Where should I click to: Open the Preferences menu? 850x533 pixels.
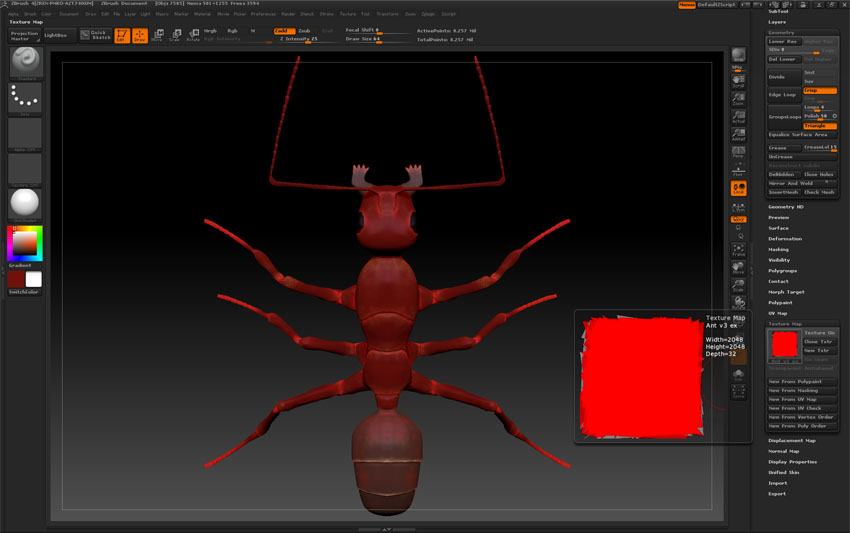[x=263, y=14]
